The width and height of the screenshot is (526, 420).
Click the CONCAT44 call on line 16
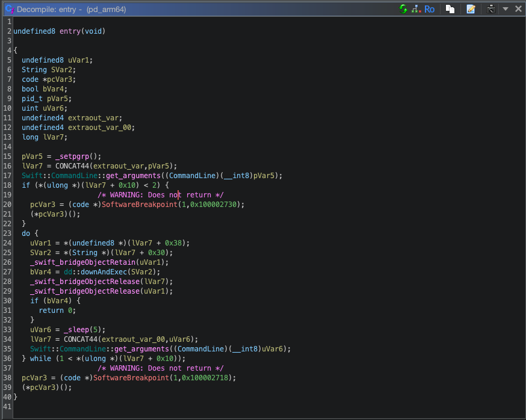click(72, 166)
